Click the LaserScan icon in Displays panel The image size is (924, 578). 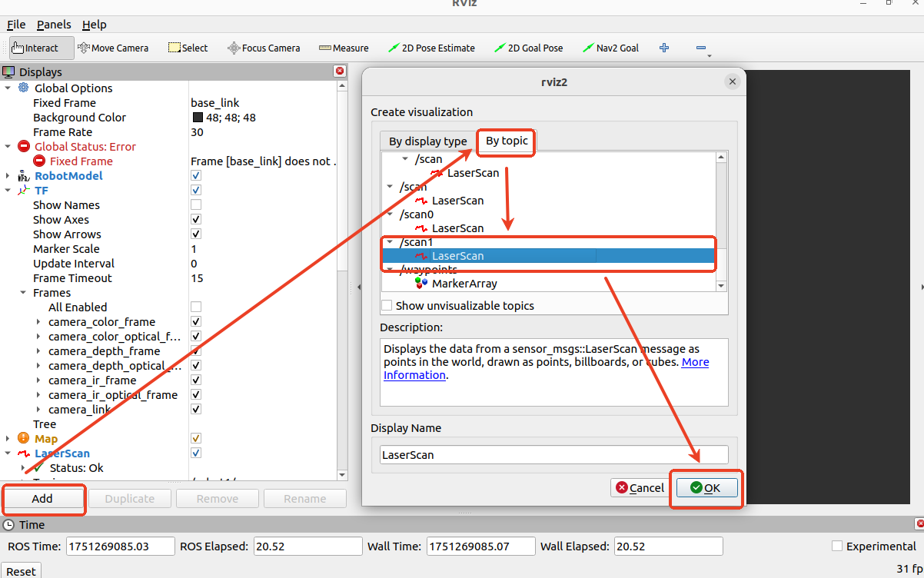point(24,453)
